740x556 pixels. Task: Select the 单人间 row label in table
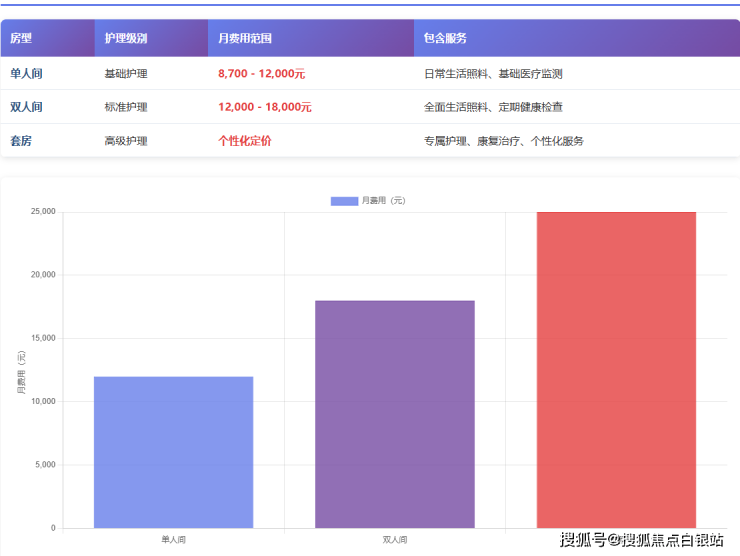point(26,73)
